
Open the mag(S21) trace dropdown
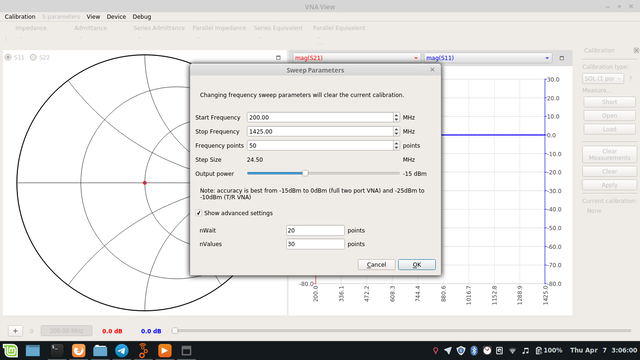click(356, 58)
